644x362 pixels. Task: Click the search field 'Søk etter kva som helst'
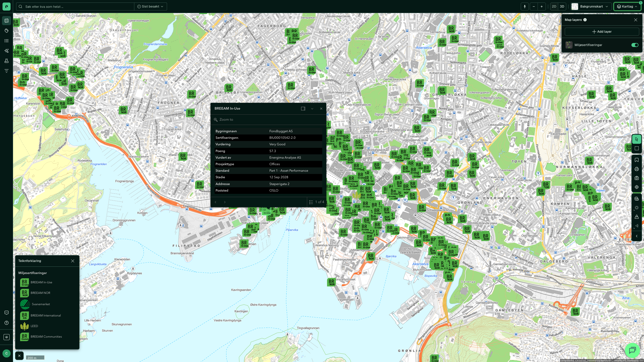pyautogui.click(x=75, y=7)
